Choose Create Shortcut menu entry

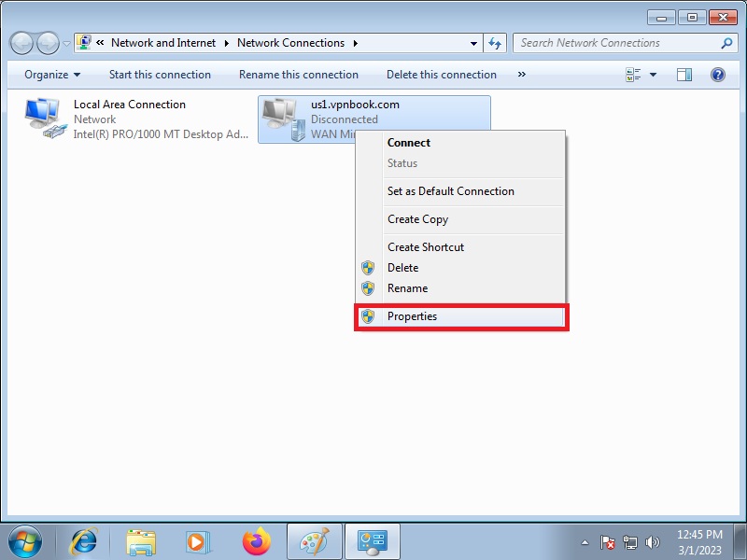coord(426,247)
